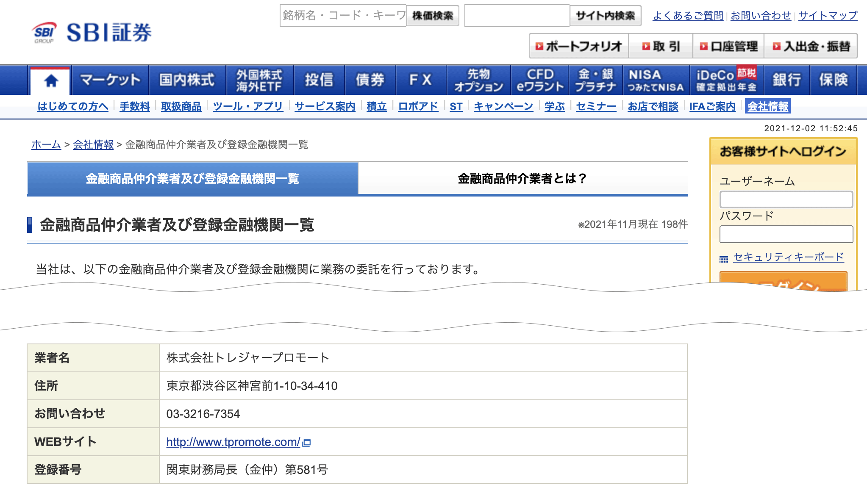
Task: Focus the パスワード input field
Action: 786,234
